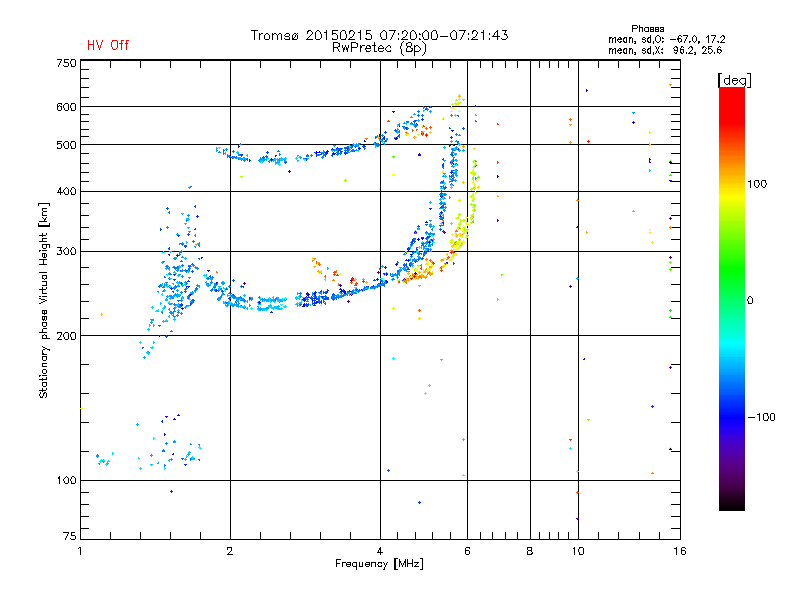Click the y-axis tick label "300"
The width and height of the screenshot is (800, 600).
coord(66,251)
